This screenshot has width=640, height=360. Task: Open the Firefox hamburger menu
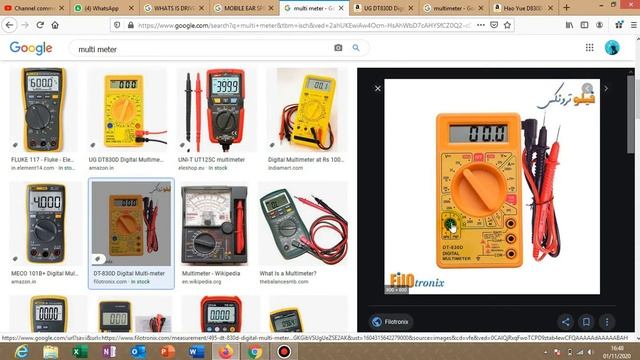pyautogui.click(x=634, y=25)
